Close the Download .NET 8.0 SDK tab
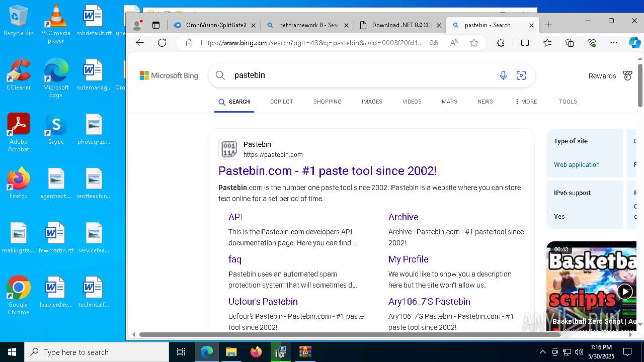 click(439, 25)
